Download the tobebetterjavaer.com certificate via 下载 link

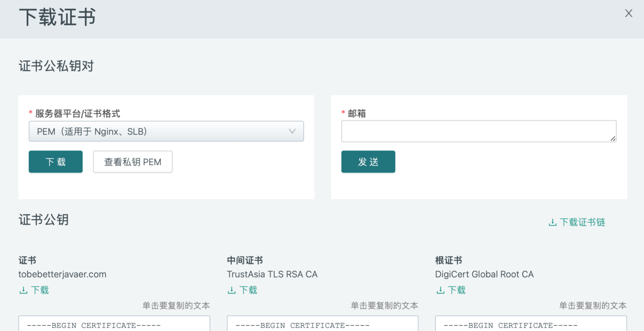[x=40, y=290]
